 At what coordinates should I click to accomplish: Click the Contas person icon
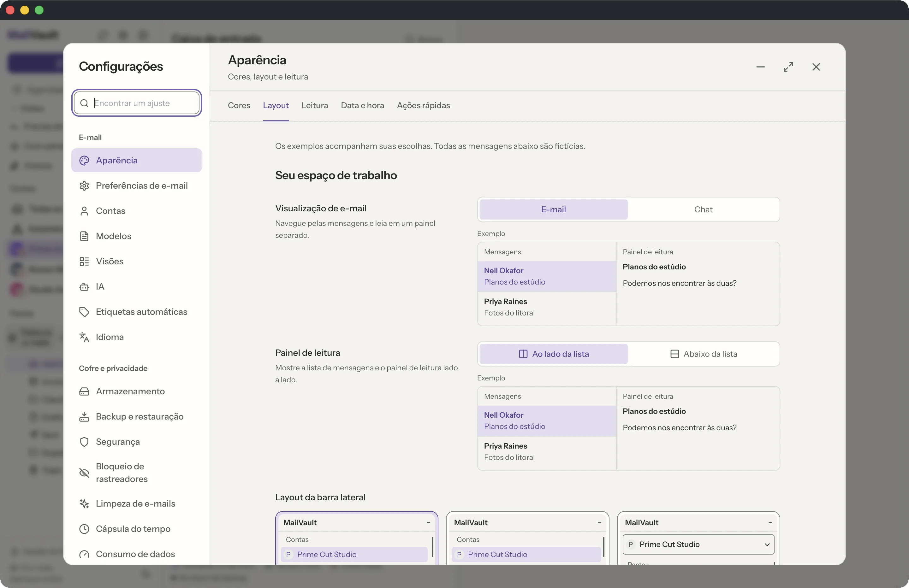point(84,211)
